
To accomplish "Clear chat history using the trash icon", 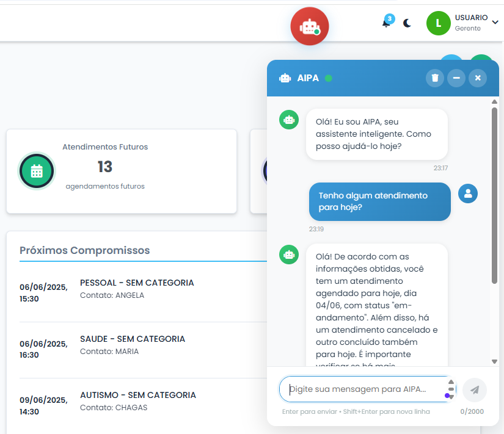I will coord(434,78).
